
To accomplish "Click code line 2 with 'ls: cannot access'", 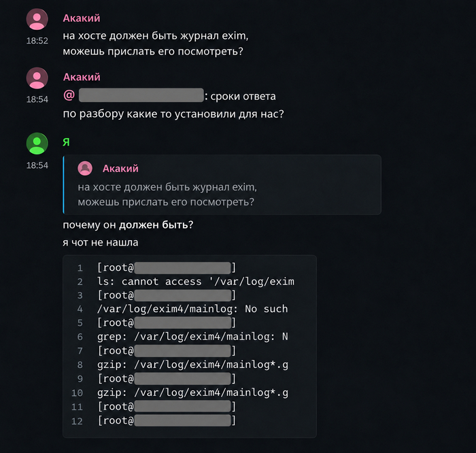I will tap(196, 282).
